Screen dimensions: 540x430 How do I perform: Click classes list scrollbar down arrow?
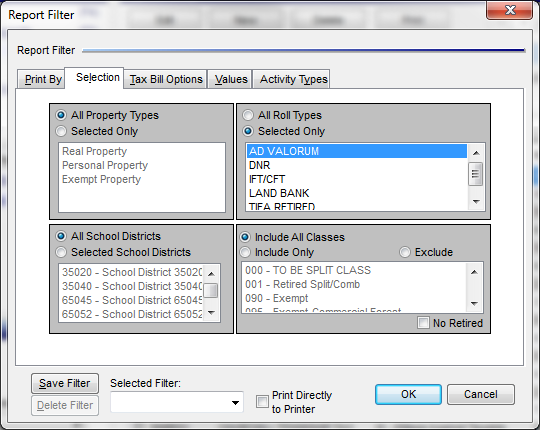[474, 303]
